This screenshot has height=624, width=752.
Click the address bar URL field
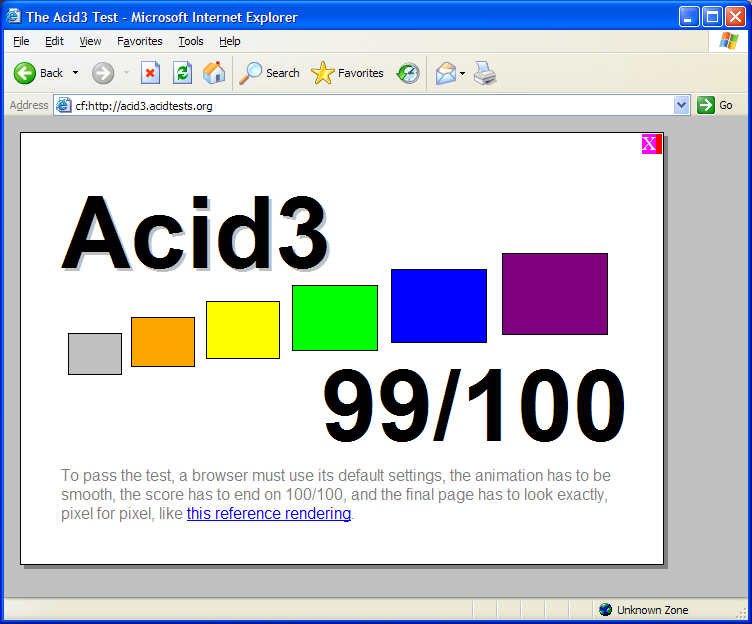point(373,106)
